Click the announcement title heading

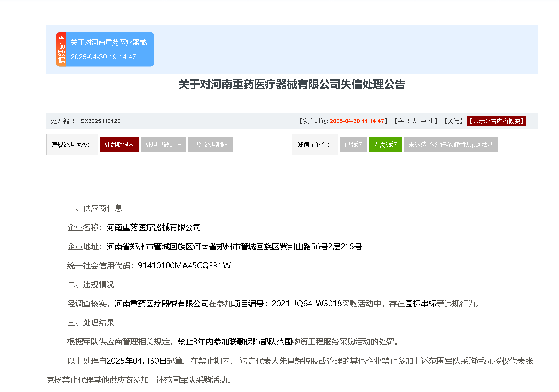click(292, 84)
